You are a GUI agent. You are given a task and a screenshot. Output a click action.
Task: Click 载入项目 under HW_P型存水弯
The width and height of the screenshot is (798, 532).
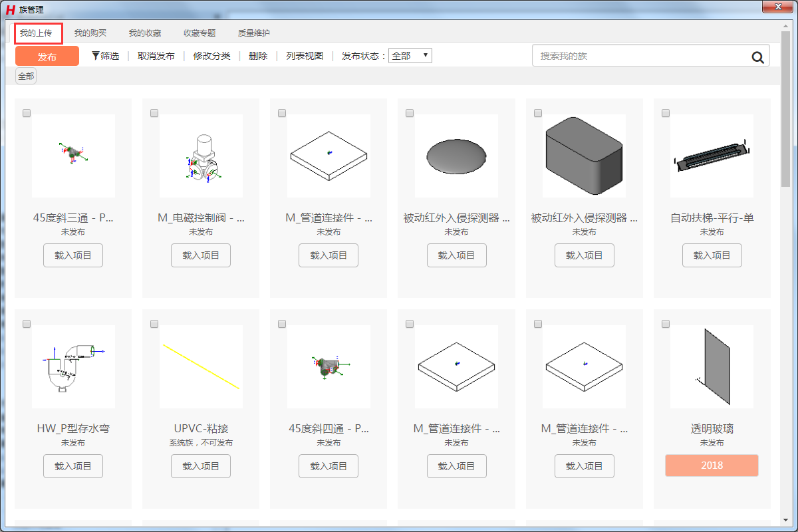pos(73,466)
